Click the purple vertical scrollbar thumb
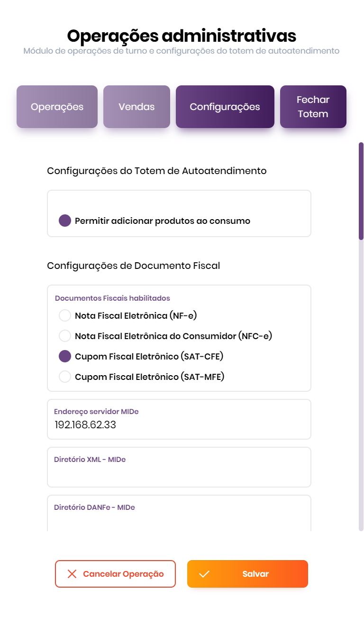 click(361, 191)
